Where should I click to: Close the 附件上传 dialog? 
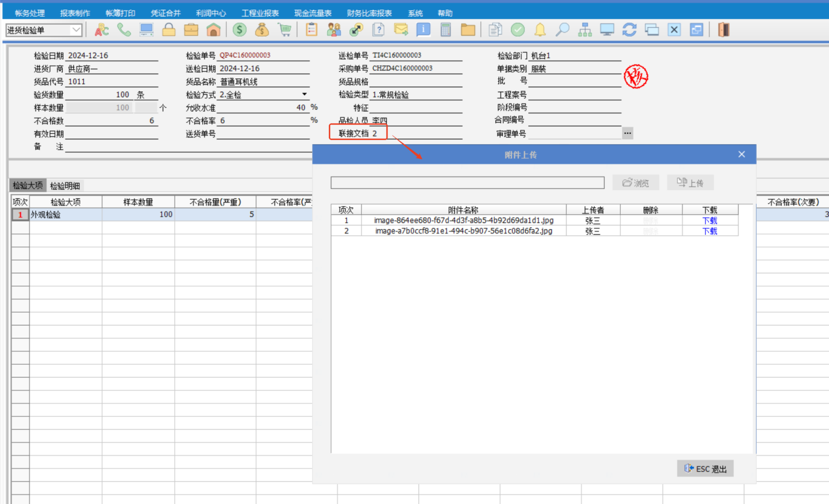click(x=742, y=154)
